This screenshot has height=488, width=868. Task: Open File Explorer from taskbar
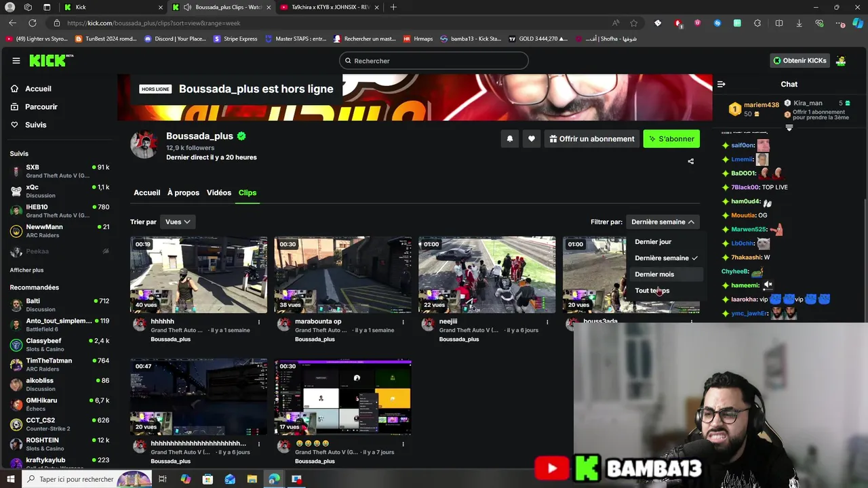coord(252,479)
